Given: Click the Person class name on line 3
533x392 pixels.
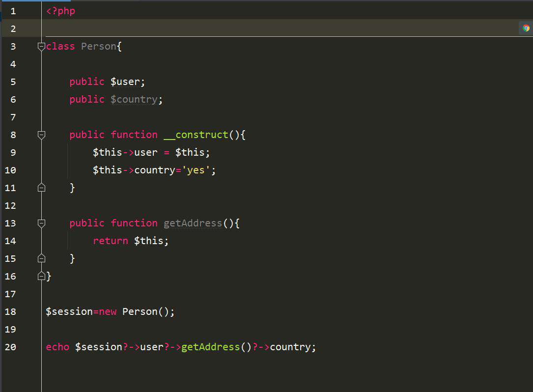Looking at the screenshot, I should (99, 46).
